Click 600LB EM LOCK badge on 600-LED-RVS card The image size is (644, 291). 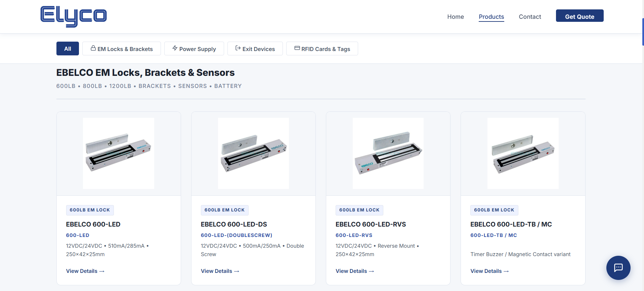tap(359, 210)
